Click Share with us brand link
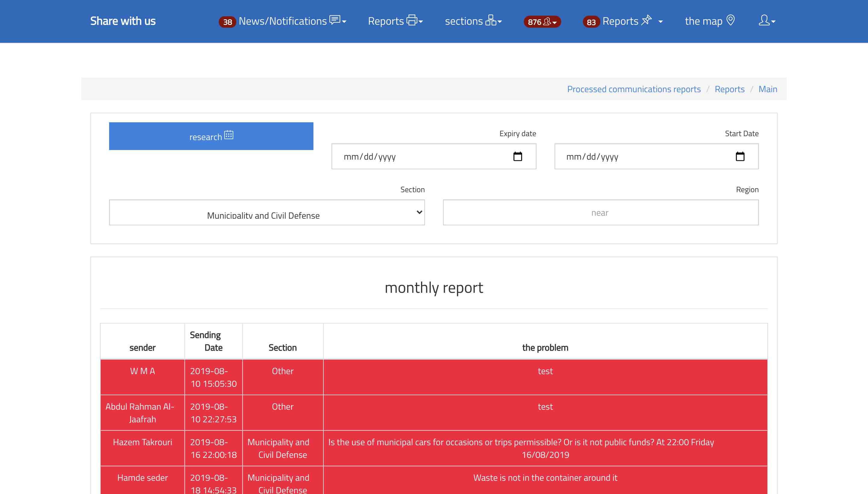Viewport: 868px width, 494px height. [123, 21]
